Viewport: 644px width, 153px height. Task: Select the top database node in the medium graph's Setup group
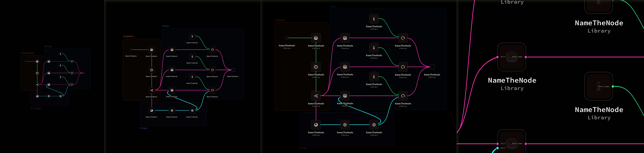tap(172, 50)
